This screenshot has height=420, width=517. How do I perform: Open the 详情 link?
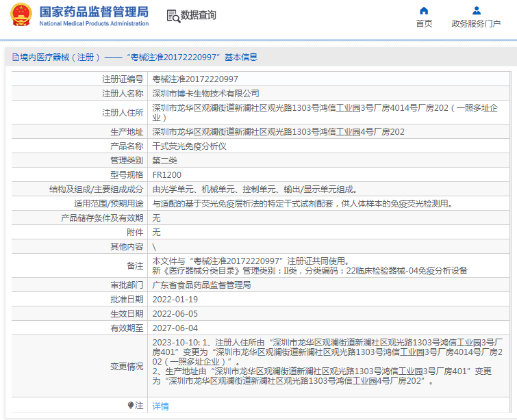pyautogui.click(x=160, y=406)
